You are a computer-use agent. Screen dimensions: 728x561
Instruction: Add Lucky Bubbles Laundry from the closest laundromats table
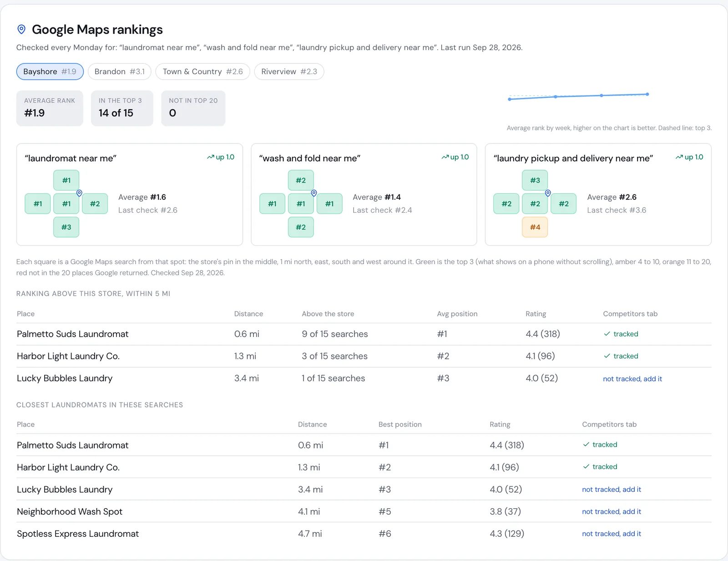coord(612,490)
